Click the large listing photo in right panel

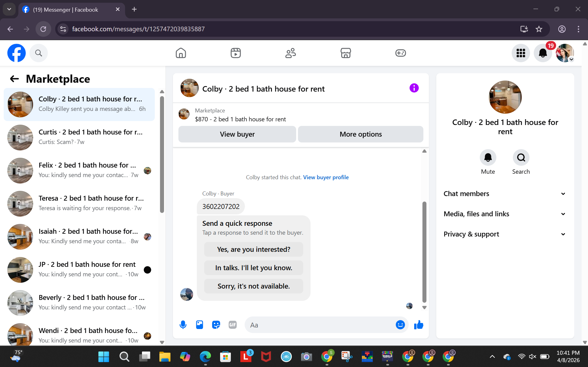[505, 97]
